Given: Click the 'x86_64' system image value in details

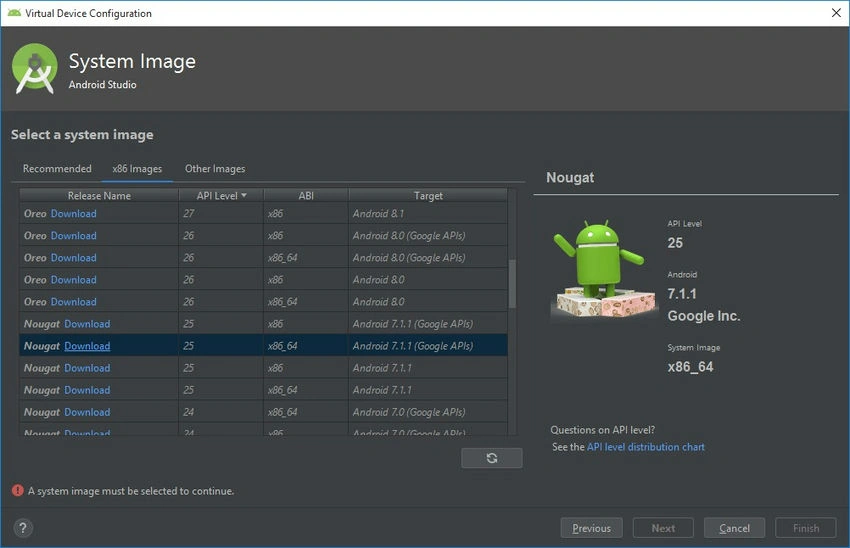Looking at the screenshot, I should click(690, 367).
